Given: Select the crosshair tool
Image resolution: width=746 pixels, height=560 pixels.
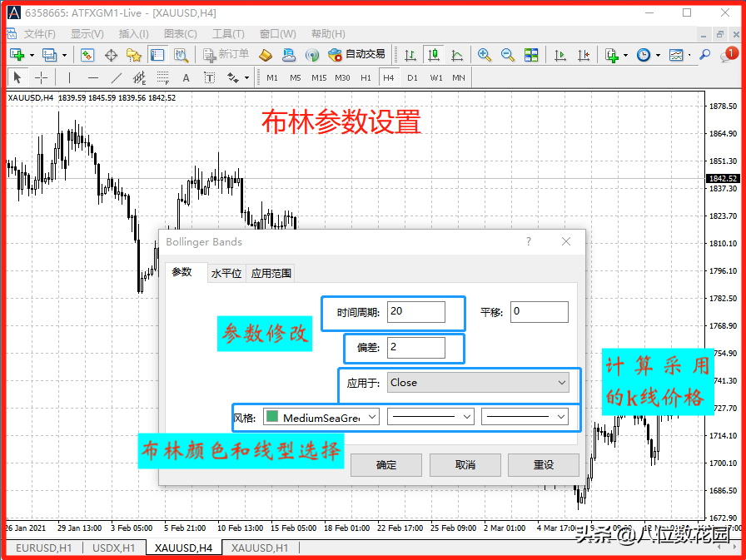Looking at the screenshot, I should 42,77.
